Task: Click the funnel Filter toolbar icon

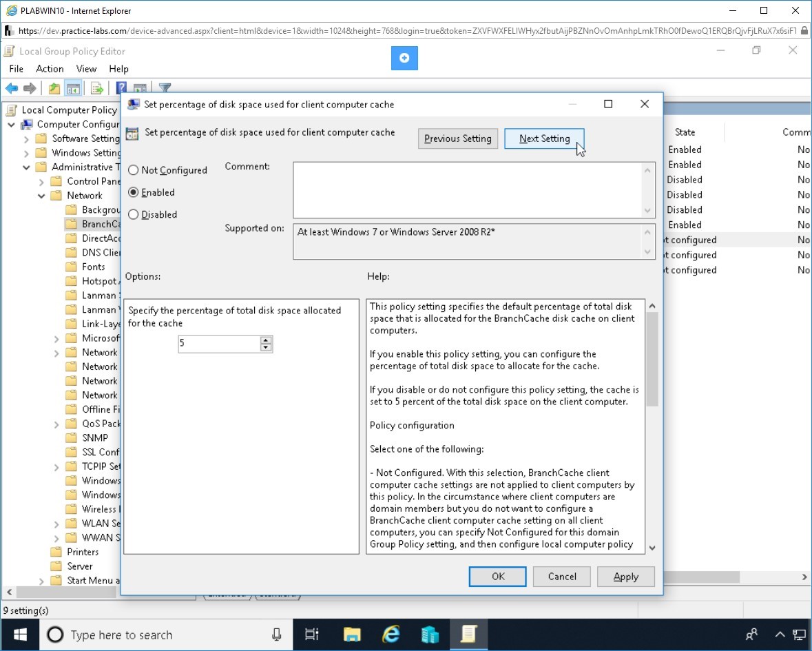Action: 165,87
